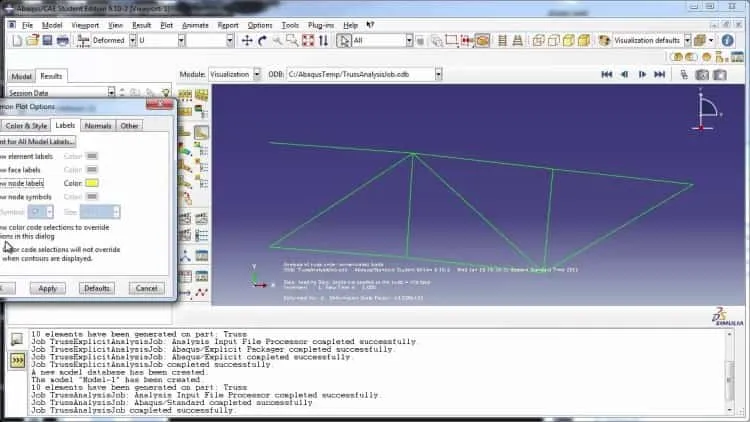This screenshot has height=422, width=750.
Task: Click the Auto-fit view icon
Action: [308, 41]
